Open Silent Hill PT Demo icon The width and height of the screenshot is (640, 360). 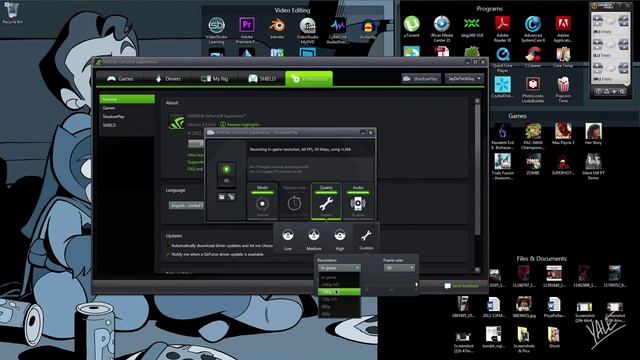pyautogui.click(x=593, y=167)
